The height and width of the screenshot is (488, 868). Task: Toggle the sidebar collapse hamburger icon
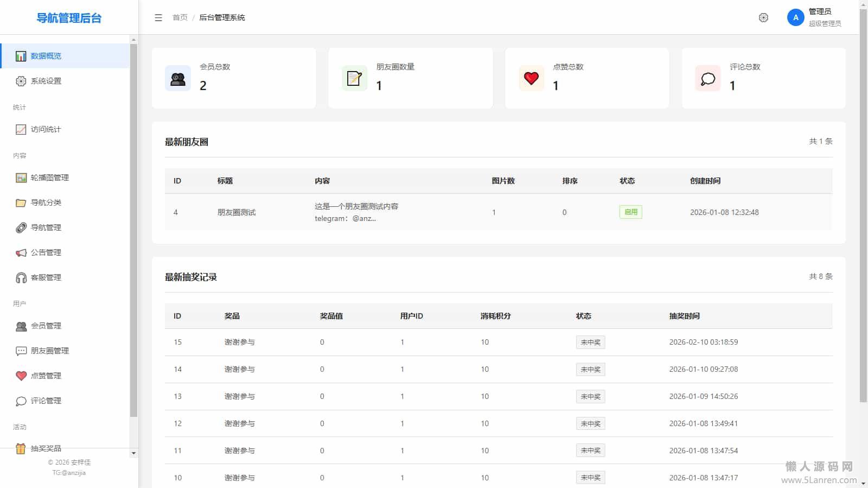pyautogui.click(x=158, y=18)
